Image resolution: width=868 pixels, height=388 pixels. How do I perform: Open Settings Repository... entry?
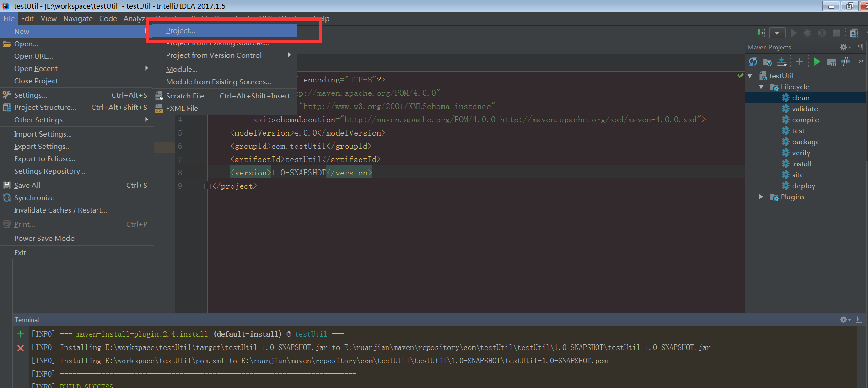[x=77, y=171]
